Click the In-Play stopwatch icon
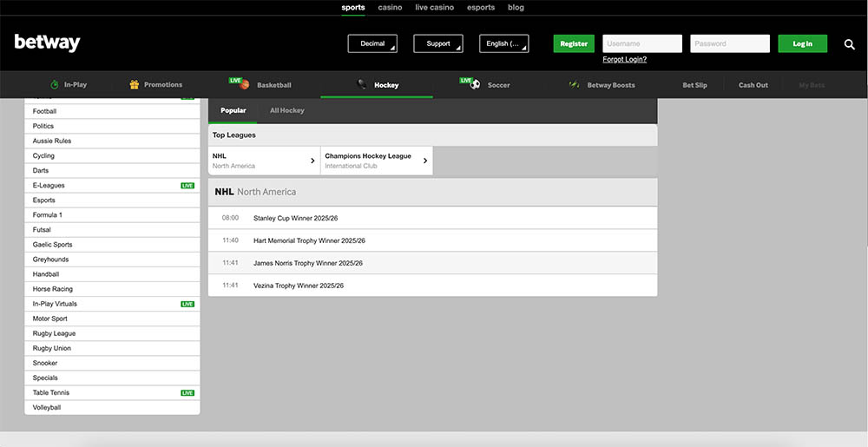The width and height of the screenshot is (868, 447). 54,85
